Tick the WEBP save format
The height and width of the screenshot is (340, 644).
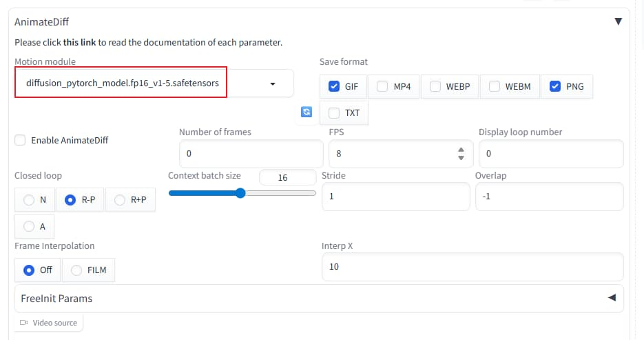[x=435, y=87]
